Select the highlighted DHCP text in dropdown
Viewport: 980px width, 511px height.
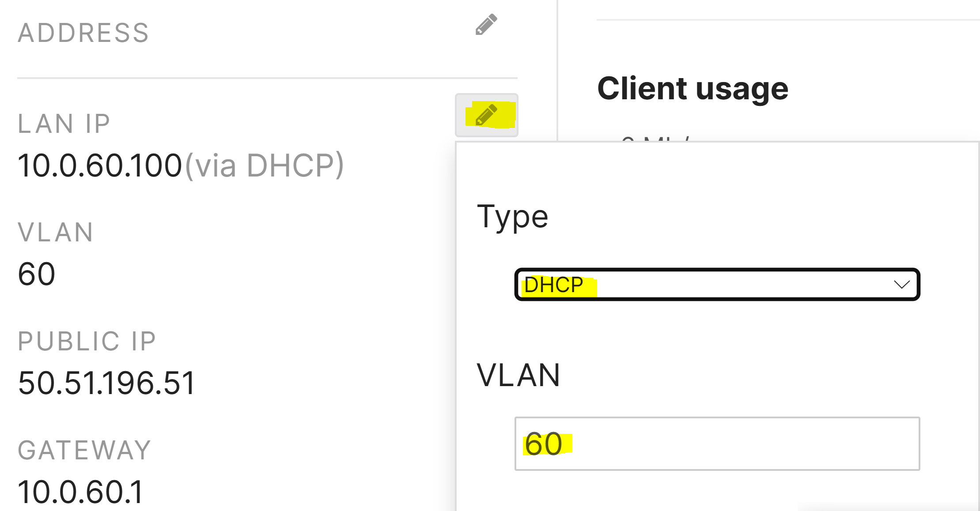(554, 285)
